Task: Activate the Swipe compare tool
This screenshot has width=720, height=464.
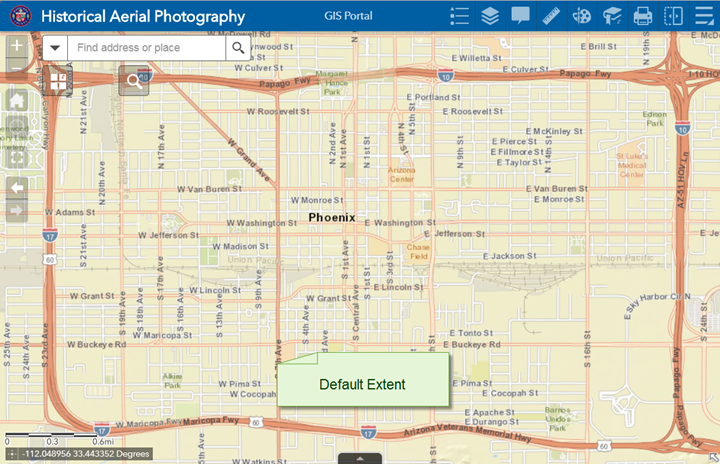Action: coord(673,16)
